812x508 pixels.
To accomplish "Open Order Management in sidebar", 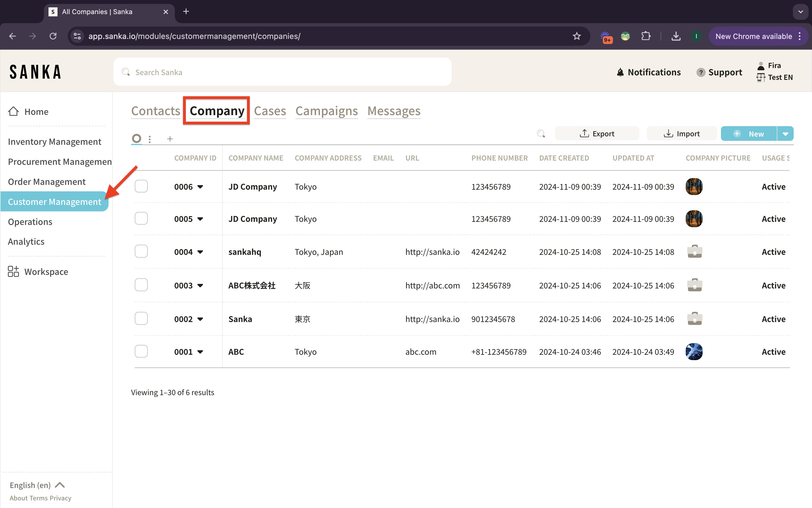I will click(47, 181).
